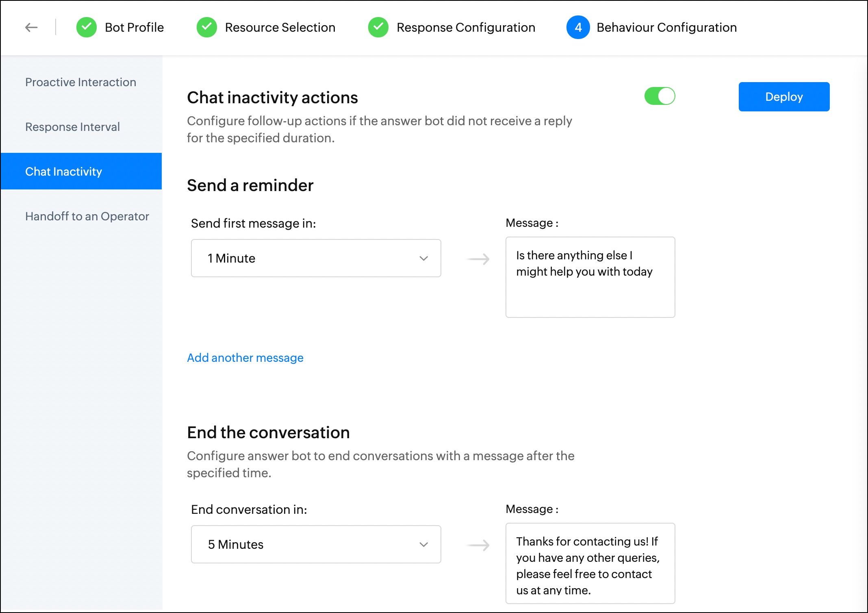Viewport: 868px width, 613px height.
Task: Click the end conversation message box
Action: tap(590, 563)
